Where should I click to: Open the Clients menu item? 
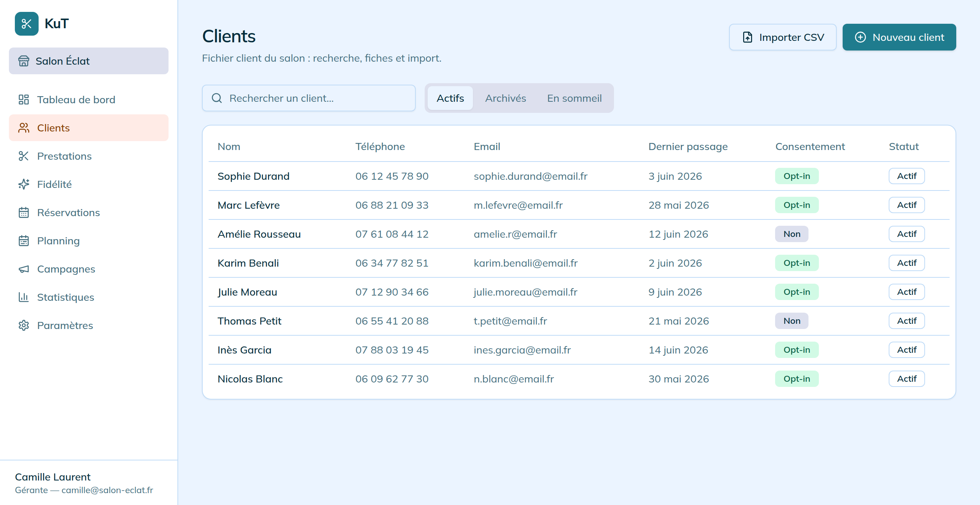89,128
